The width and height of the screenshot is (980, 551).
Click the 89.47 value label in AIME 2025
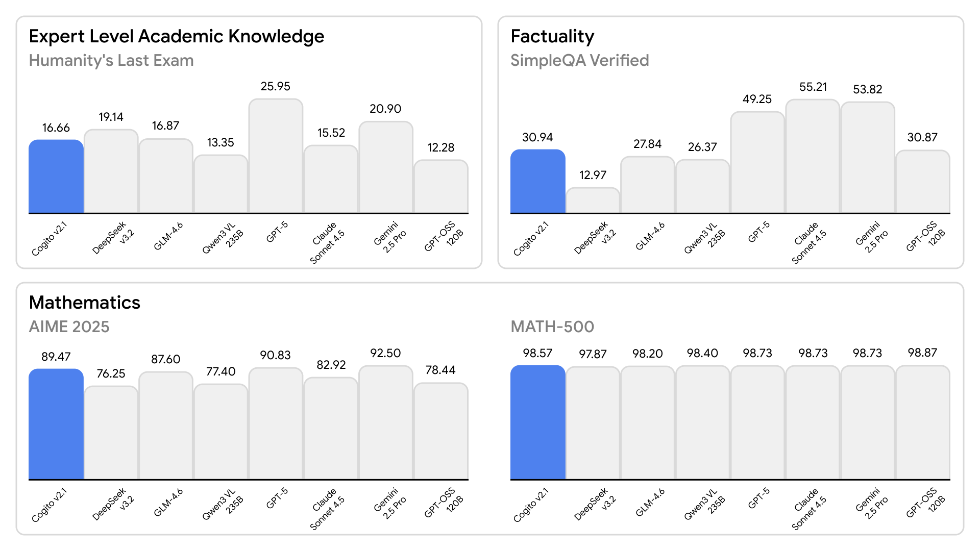(56, 357)
